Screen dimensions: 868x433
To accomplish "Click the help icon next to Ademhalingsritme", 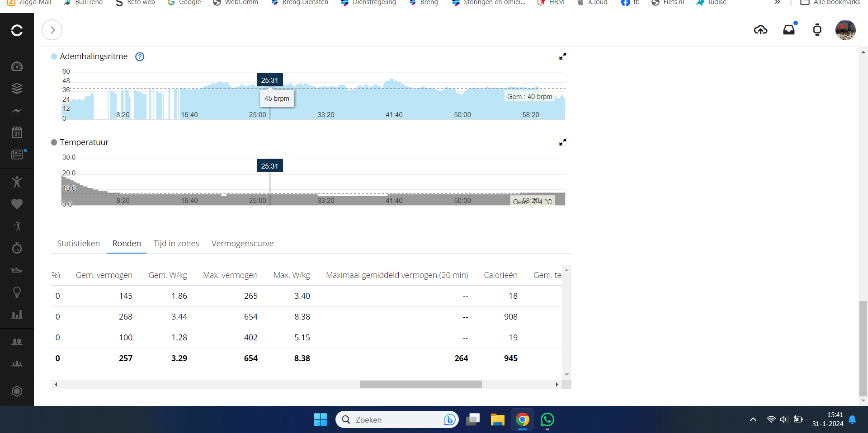I will pyautogui.click(x=140, y=56).
